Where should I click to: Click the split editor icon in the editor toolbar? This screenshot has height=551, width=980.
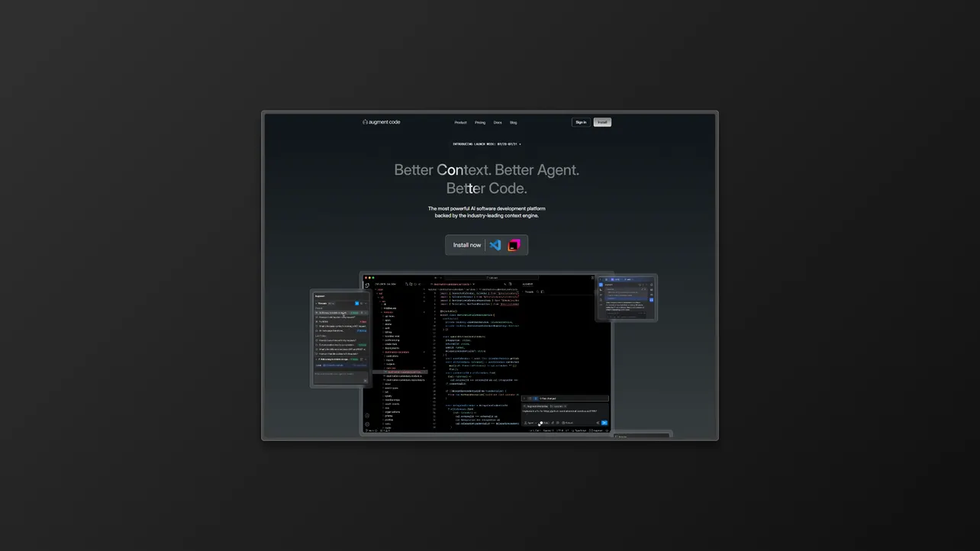[x=510, y=283]
